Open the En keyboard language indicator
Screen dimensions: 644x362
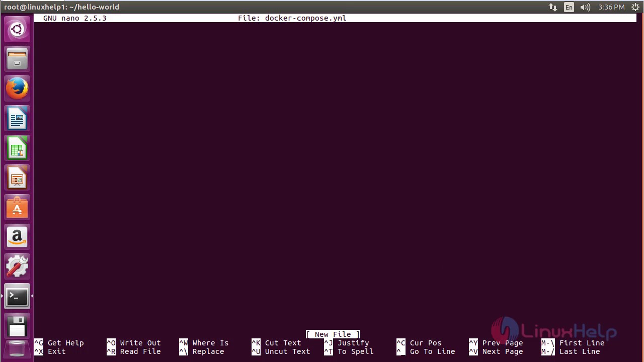click(x=569, y=7)
